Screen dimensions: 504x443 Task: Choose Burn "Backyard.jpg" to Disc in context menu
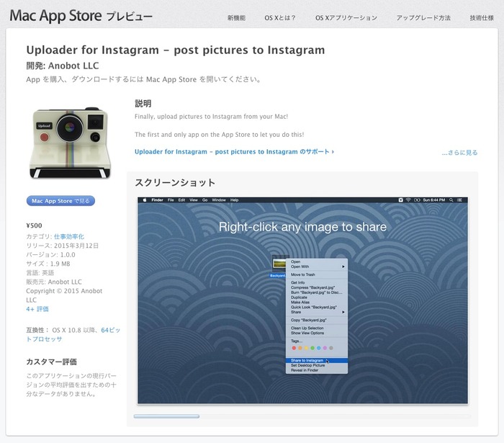coord(317,292)
